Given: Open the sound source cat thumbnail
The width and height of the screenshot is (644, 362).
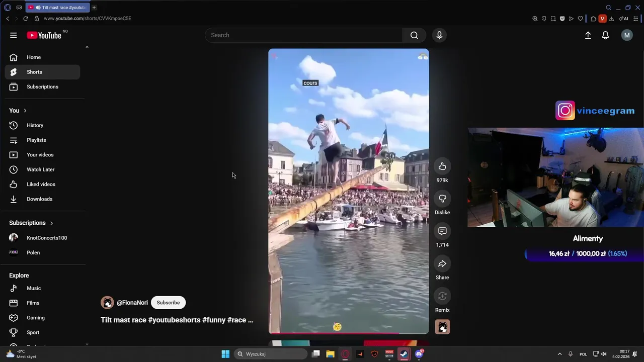Looking at the screenshot, I should click(x=442, y=327).
